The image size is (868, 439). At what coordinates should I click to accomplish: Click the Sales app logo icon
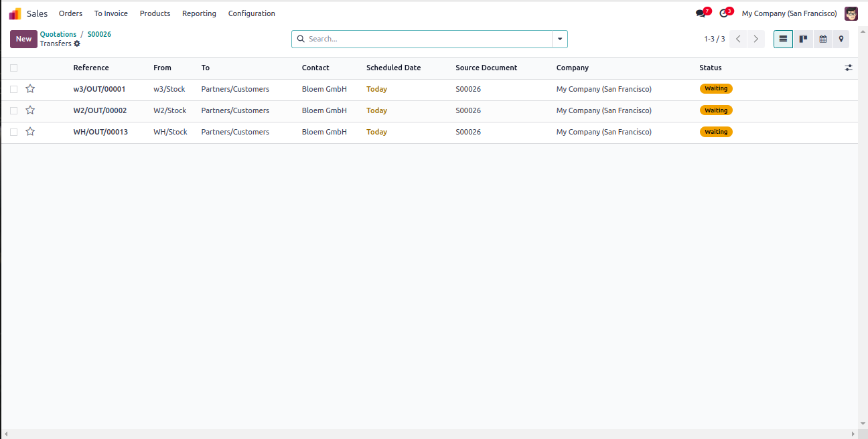pyautogui.click(x=15, y=13)
